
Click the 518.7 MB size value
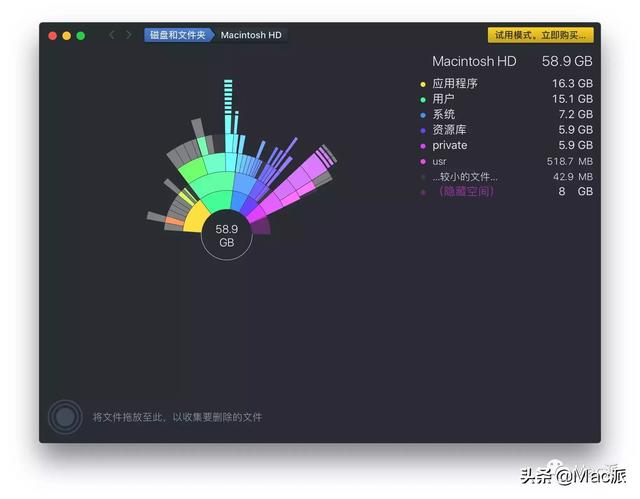[570, 162]
